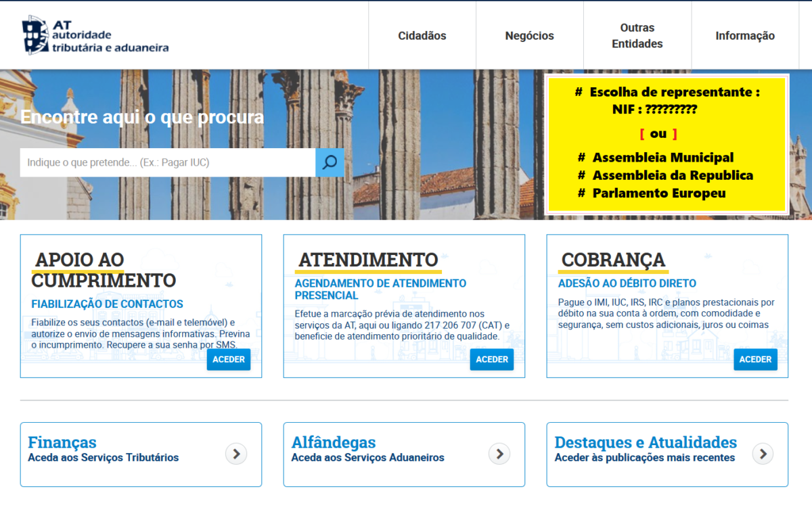Open Fiabilização de Contactos link
This screenshot has width=812, height=510.
tap(107, 304)
